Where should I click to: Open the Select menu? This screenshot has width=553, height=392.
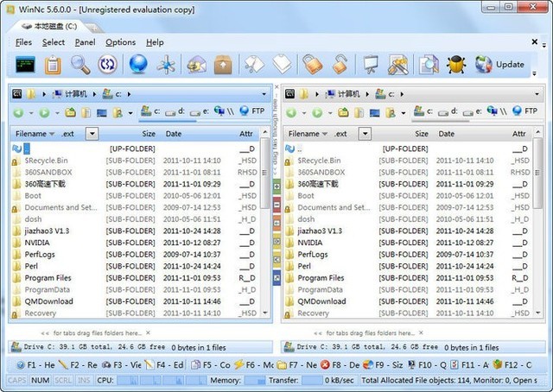click(54, 42)
